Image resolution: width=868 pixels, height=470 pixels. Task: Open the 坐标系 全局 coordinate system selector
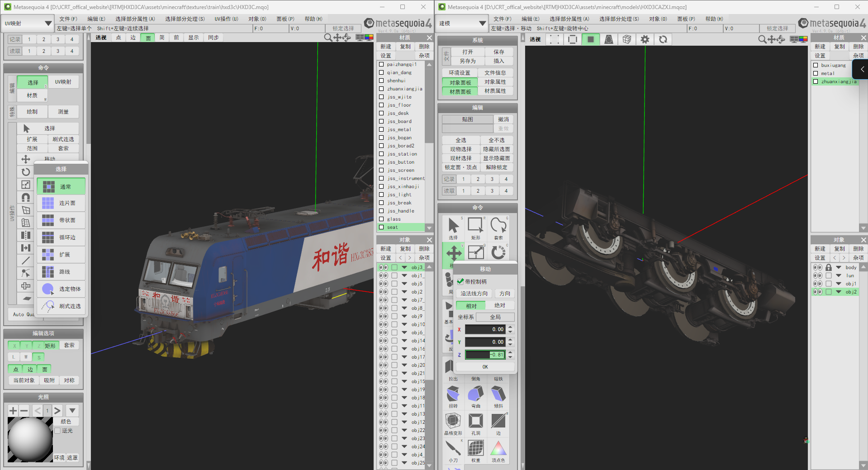(x=495, y=317)
